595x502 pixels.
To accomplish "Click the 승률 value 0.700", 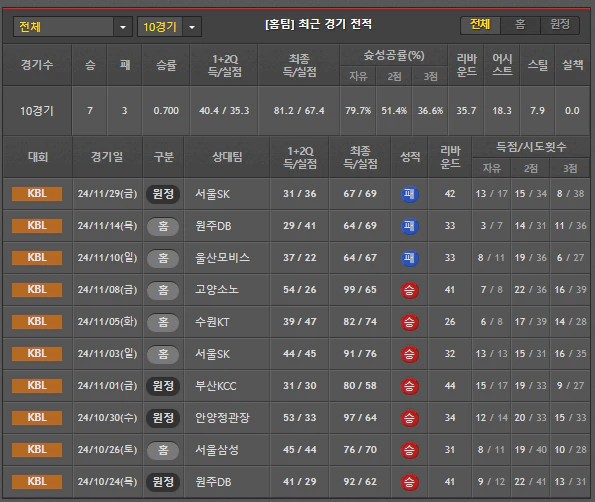I will (x=166, y=111).
